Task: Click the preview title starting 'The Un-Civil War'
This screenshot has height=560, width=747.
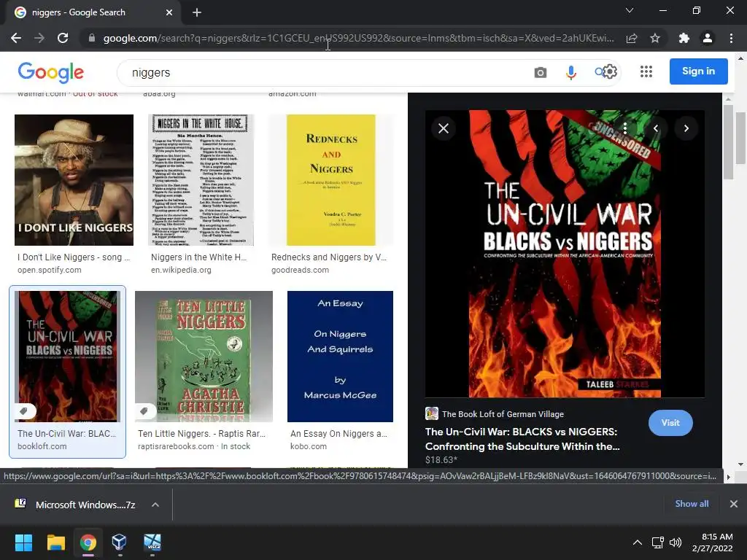Action: (x=522, y=439)
